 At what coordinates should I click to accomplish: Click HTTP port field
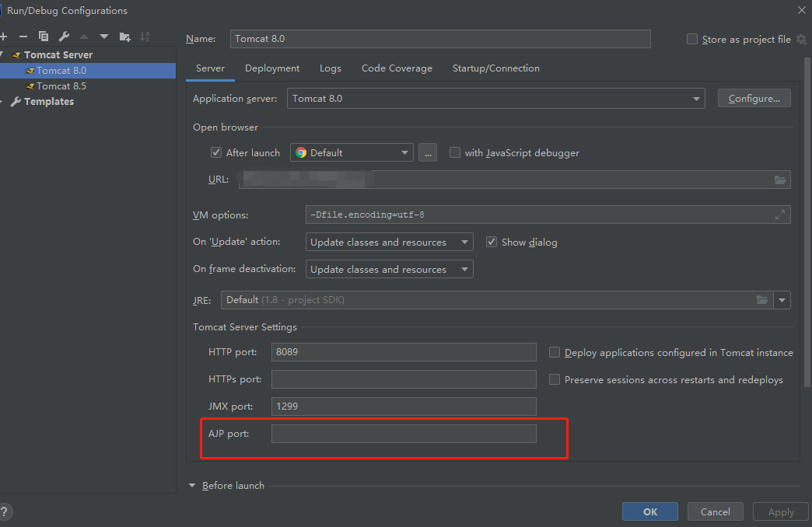pos(404,352)
